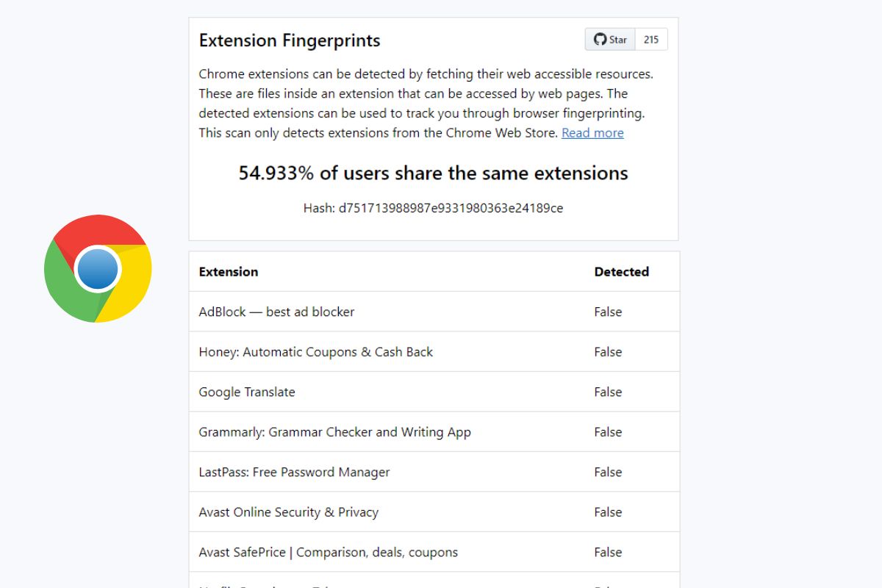This screenshot has width=882, height=588.
Task: Select the Avast SafePrice row
Action: pyautogui.click(x=434, y=552)
